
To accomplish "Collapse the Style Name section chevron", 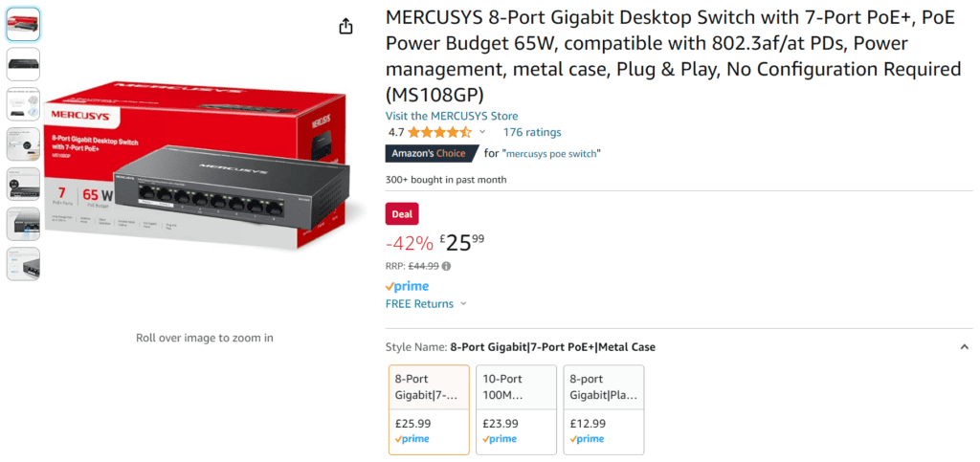I will (965, 347).
